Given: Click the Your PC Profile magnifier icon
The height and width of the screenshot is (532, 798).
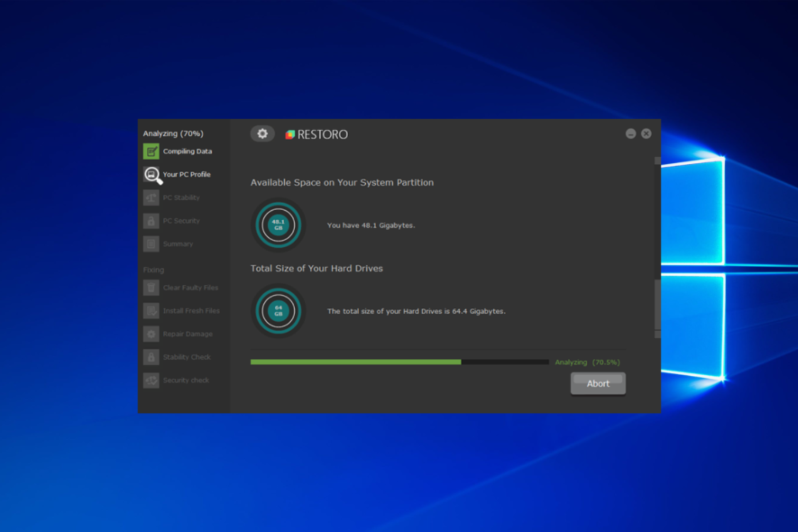Looking at the screenshot, I should click(153, 175).
